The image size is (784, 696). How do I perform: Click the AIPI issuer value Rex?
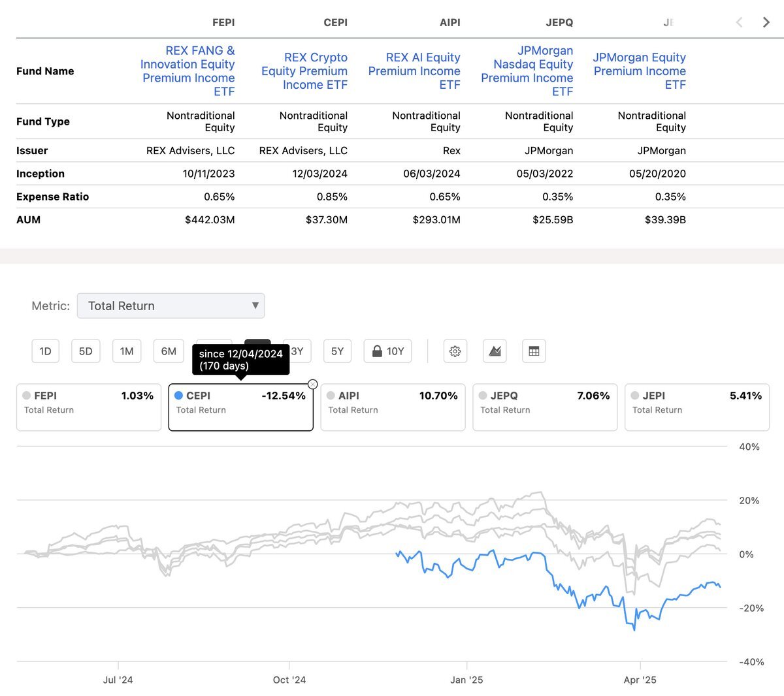[x=451, y=151]
